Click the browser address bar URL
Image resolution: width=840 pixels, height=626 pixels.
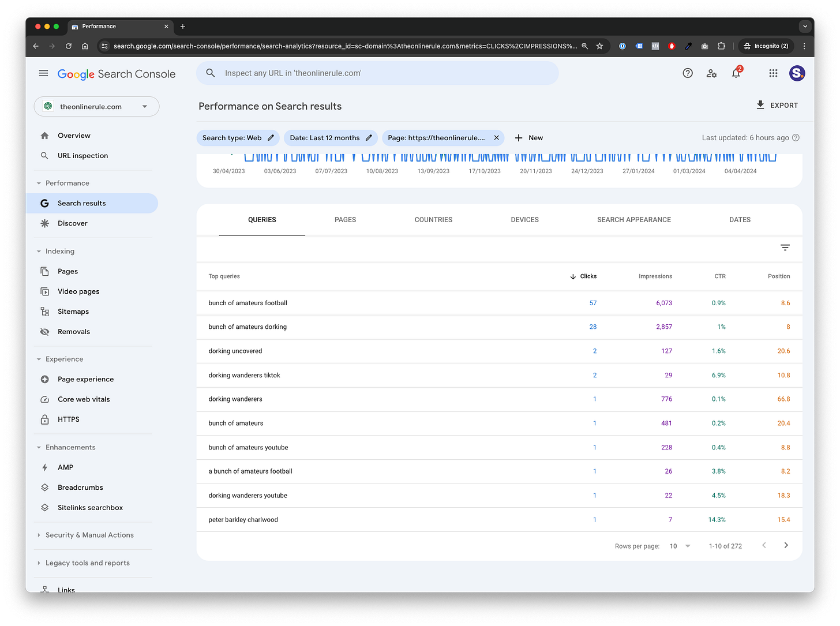pos(345,46)
